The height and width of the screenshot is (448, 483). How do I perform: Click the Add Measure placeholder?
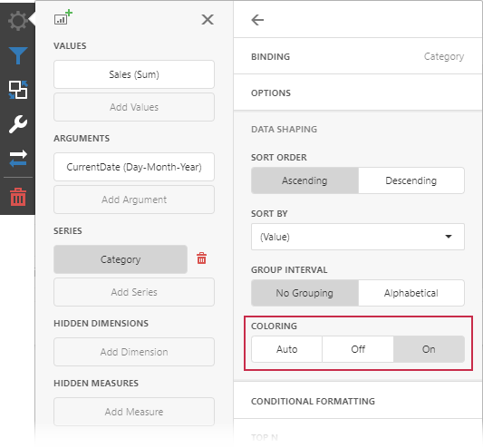[134, 412]
